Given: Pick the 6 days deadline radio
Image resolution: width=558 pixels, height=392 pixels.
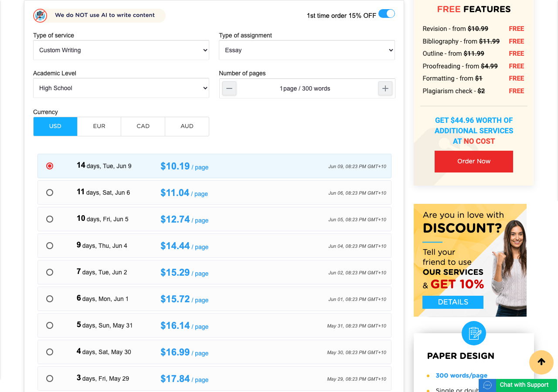Looking at the screenshot, I should pos(50,299).
